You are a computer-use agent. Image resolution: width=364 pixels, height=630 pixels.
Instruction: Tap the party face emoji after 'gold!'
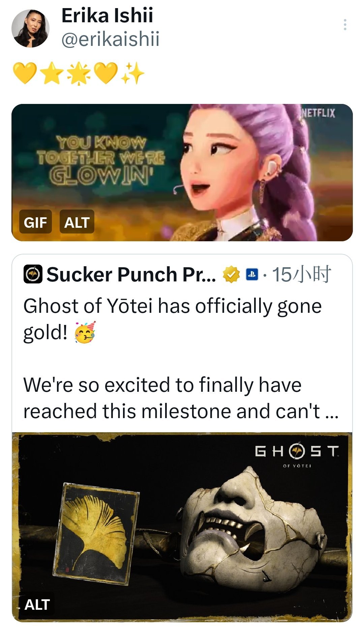tap(85, 333)
